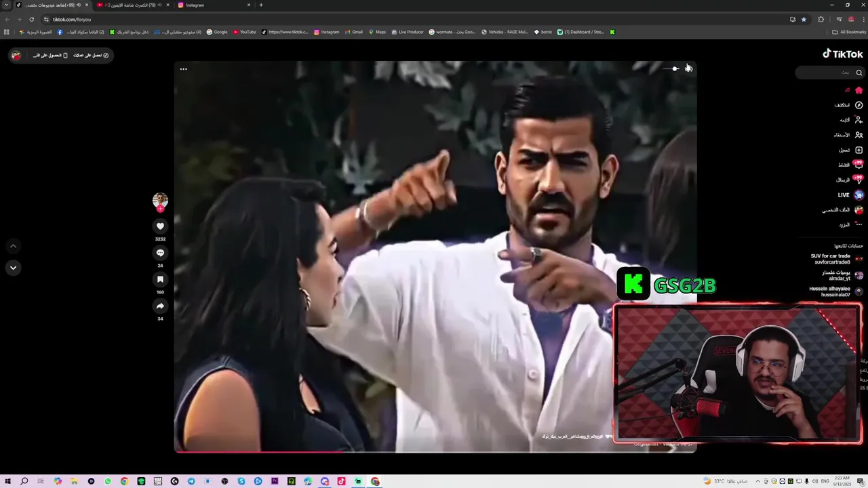Expand the More (المزيد) three-dot menu
Viewport: 868px width, 488px height.
point(850,225)
